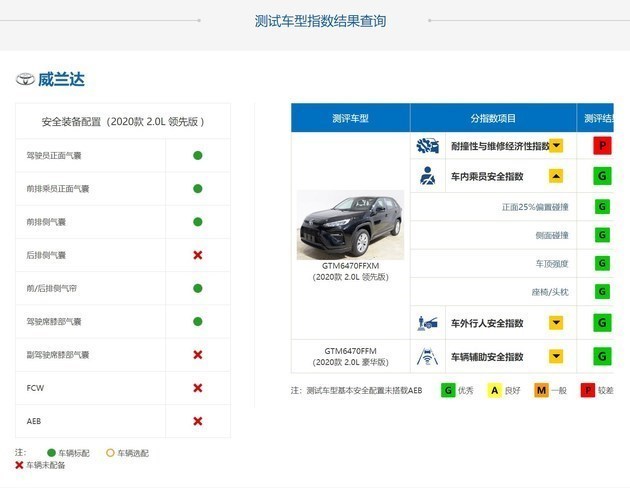This screenshot has width=630, height=488.
Task: Click red cross for FCW
Action: click(x=198, y=388)
